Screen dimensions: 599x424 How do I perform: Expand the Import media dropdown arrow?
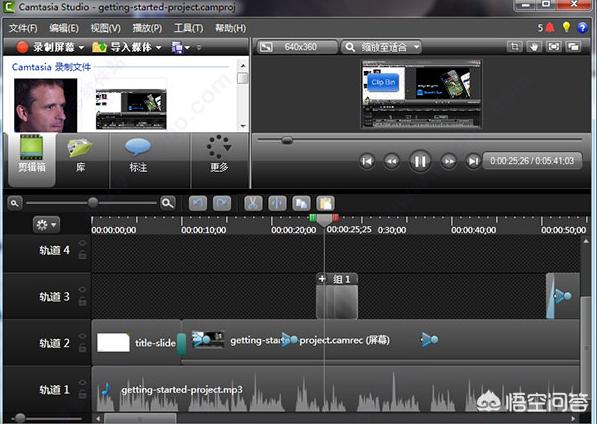click(x=158, y=48)
